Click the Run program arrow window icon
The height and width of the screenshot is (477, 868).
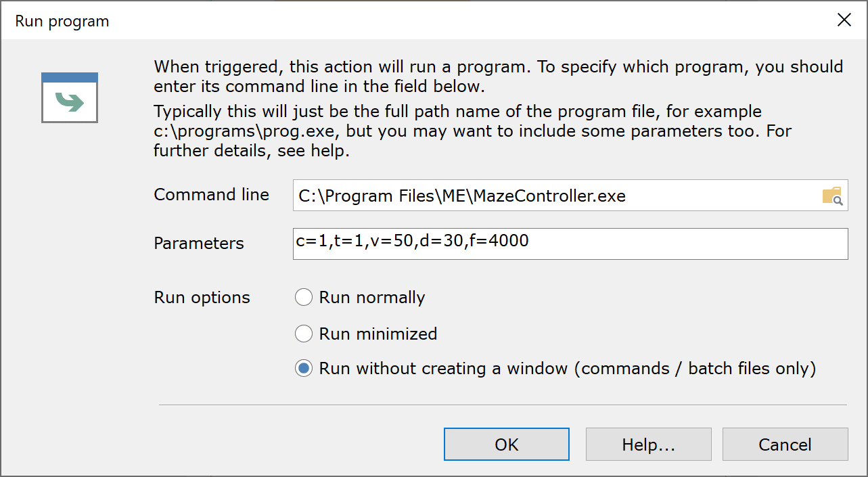tap(70, 97)
